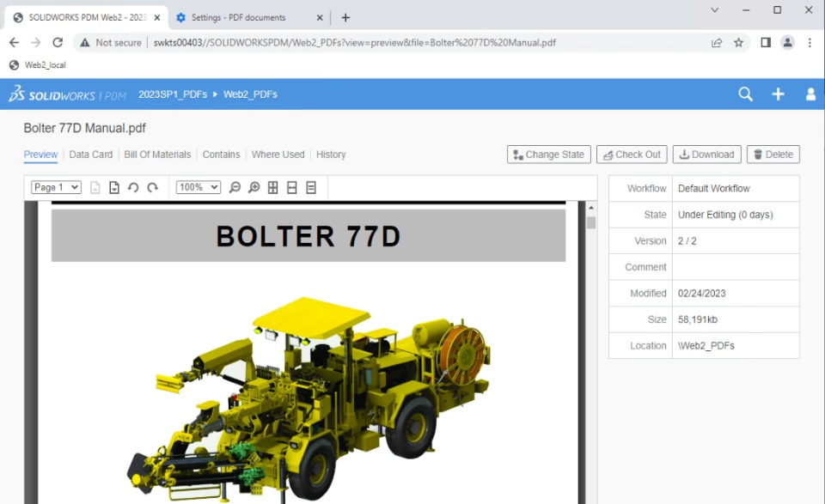Click the Not secure warning icon
Screen dimensions: 825x504
(85, 43)
